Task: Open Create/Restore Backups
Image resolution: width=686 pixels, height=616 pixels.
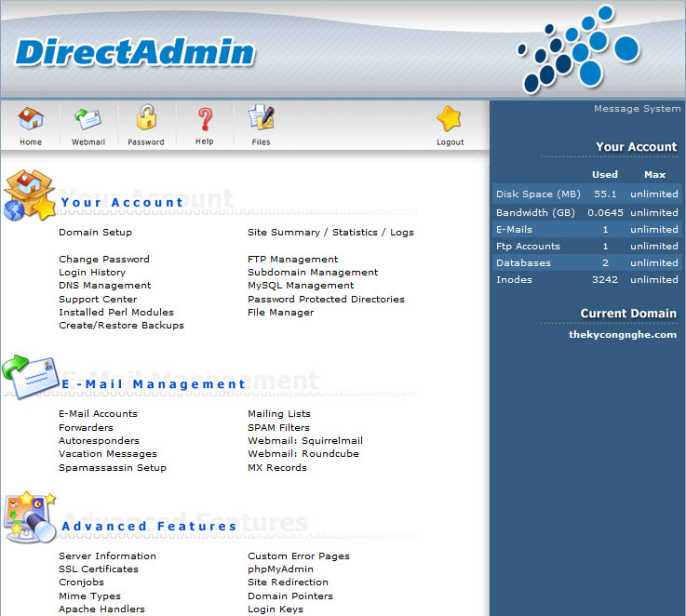Action: (x=122, y=326)
